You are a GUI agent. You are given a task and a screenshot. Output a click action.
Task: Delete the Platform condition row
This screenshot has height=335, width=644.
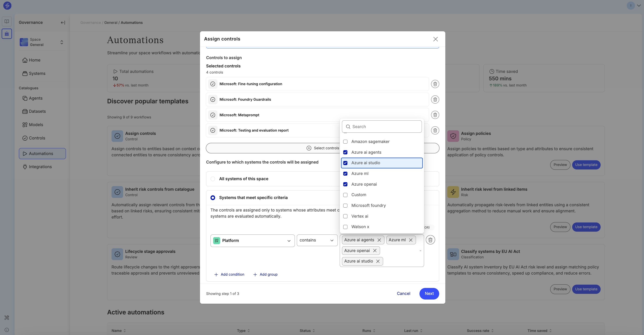tap(430, 240)
